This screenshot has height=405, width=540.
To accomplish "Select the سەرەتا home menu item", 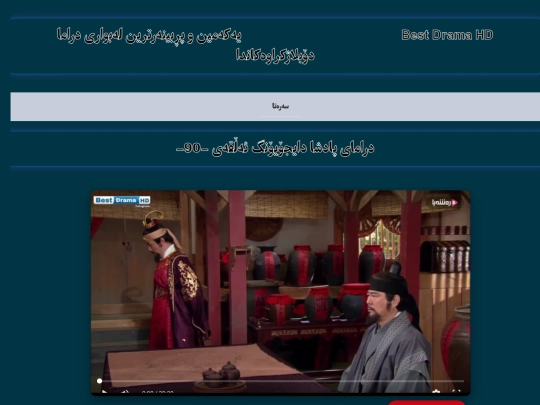I will click(280, 106).
